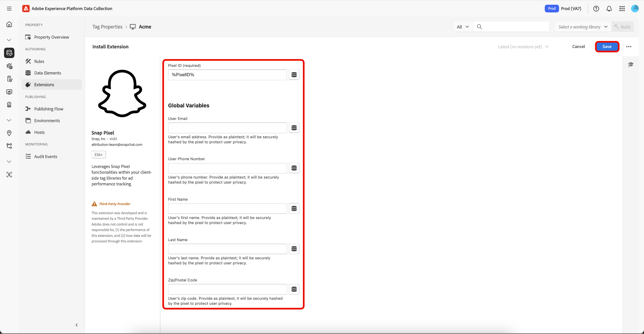Image resolution: width=644 pixels, height=334 pixels.
Task: Collapse the rail section chevron above the location pin
Action: pos(9,120)
